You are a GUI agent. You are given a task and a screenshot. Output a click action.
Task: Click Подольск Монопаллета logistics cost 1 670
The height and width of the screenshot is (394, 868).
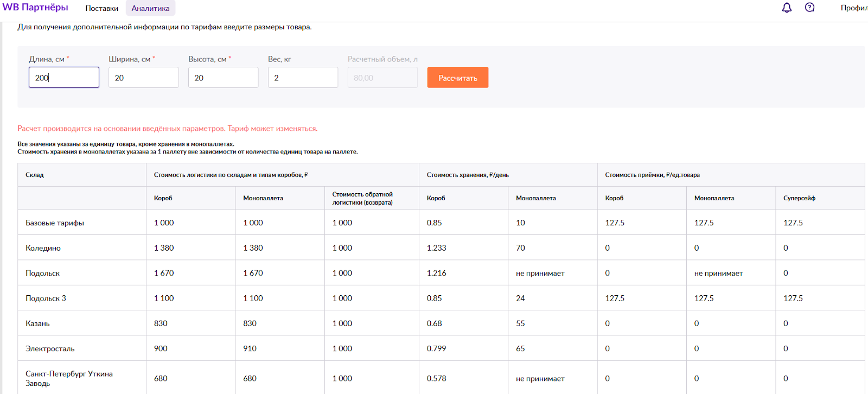(253, 273)
